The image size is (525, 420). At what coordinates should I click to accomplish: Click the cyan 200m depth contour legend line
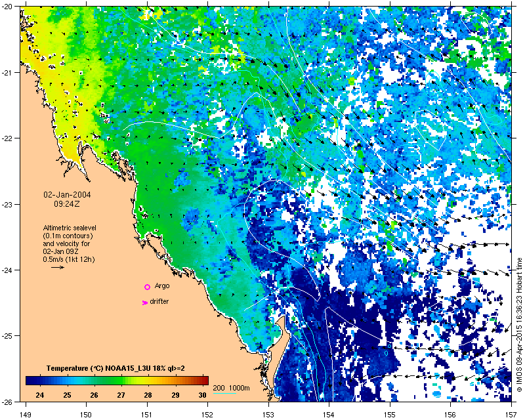224,393
